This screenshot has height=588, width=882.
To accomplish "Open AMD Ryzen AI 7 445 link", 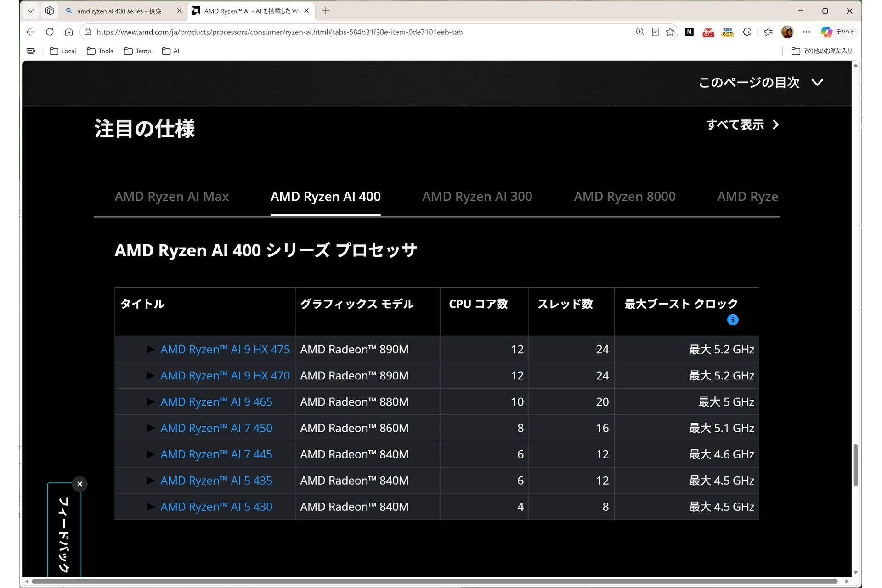I will [216, 454].
